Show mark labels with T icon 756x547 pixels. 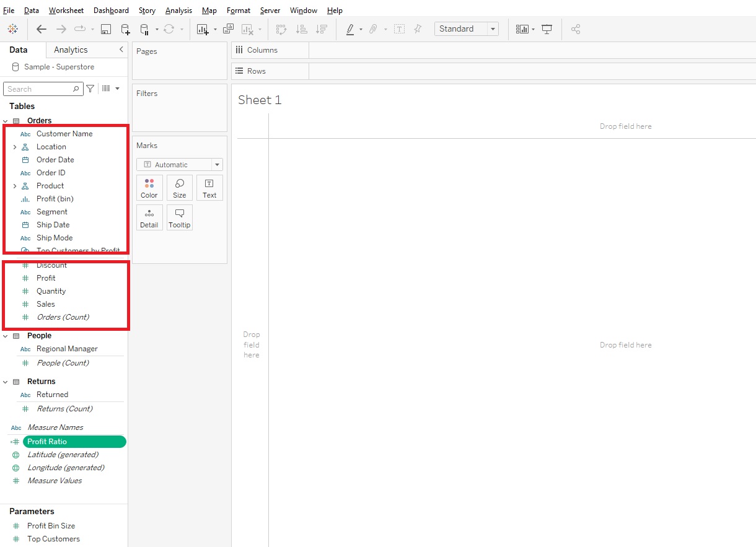[400, 29]
